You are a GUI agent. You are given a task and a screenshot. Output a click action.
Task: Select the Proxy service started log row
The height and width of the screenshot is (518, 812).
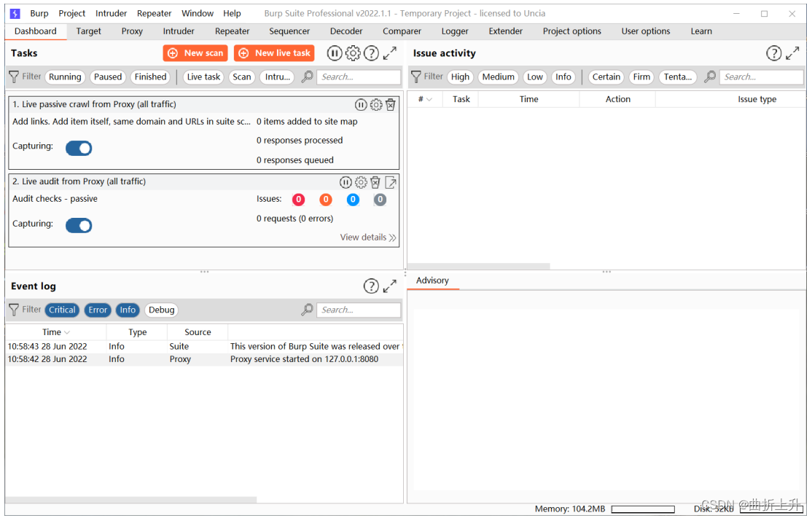coord(205,359)
